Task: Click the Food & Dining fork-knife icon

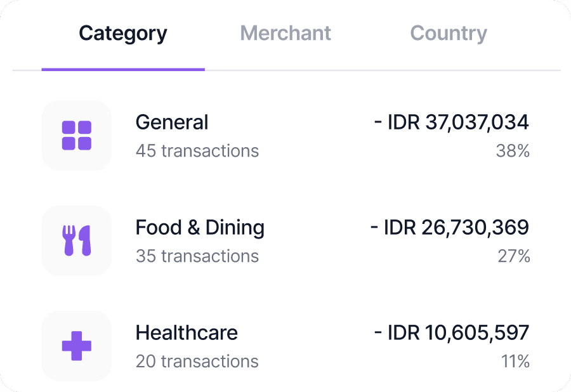Action: pyautogui.click(x=76, y=240)
